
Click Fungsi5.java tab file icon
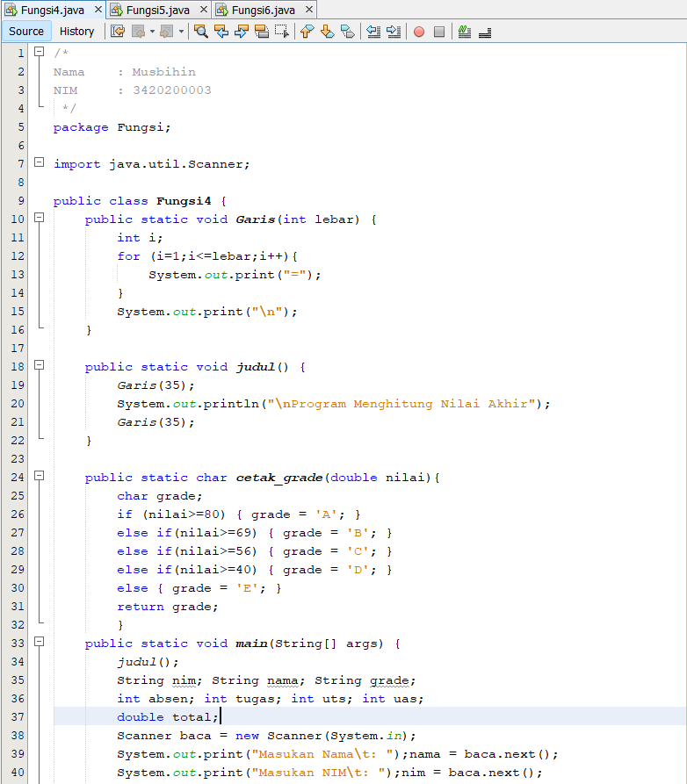[117, 10]
